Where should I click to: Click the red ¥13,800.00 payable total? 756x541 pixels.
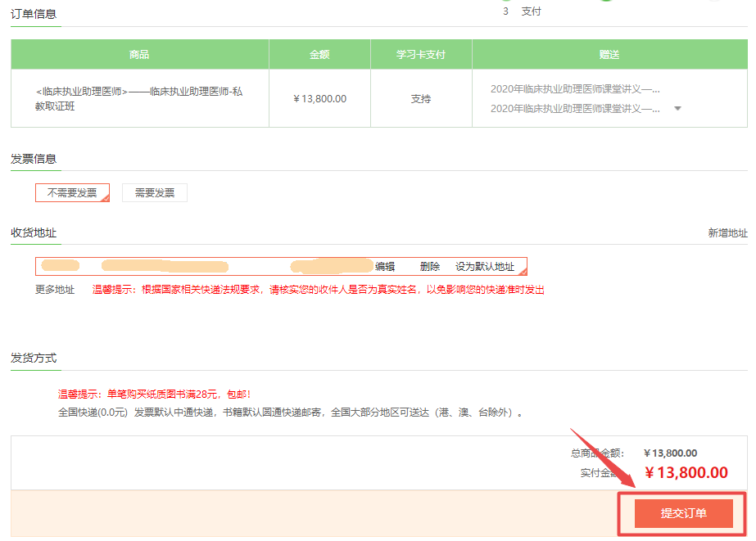point(686,472)
